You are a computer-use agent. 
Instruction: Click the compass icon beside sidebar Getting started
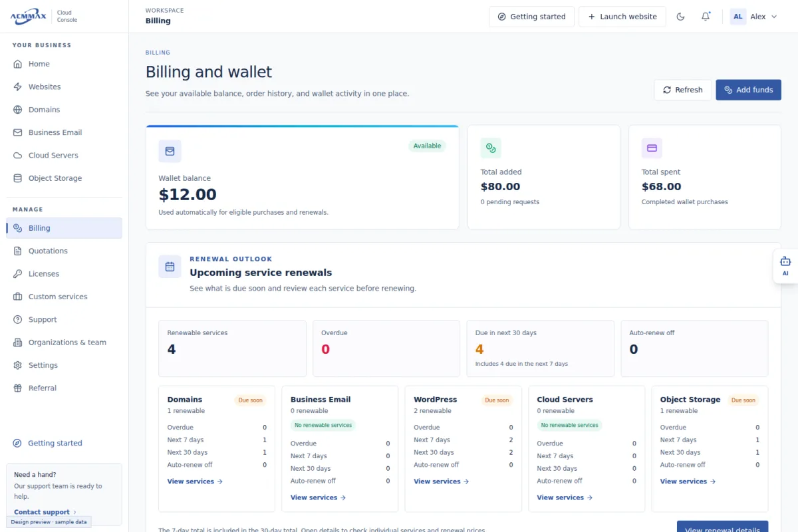[x=17, y=443]
